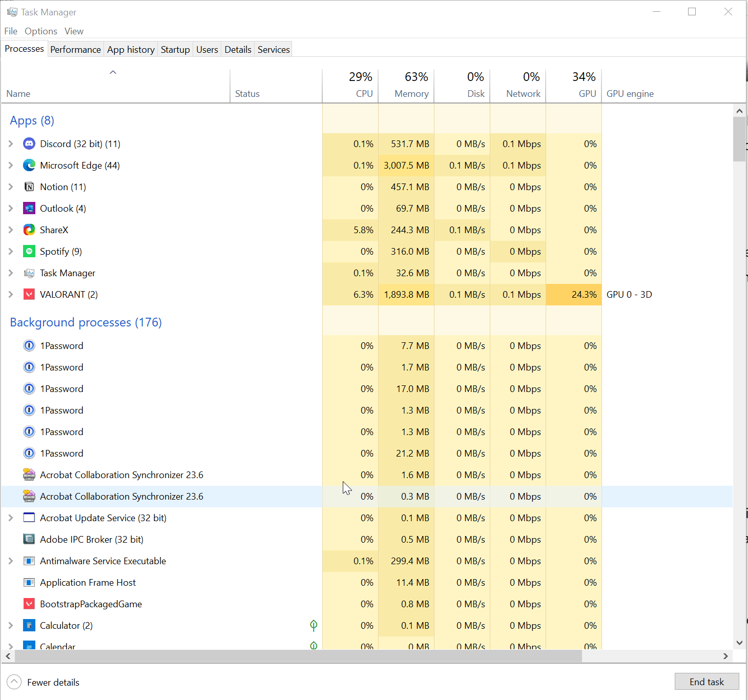Click the BootstrapPackagedGame process icon
This screenshot has height=700, width=748.
(x=29, y=604)
